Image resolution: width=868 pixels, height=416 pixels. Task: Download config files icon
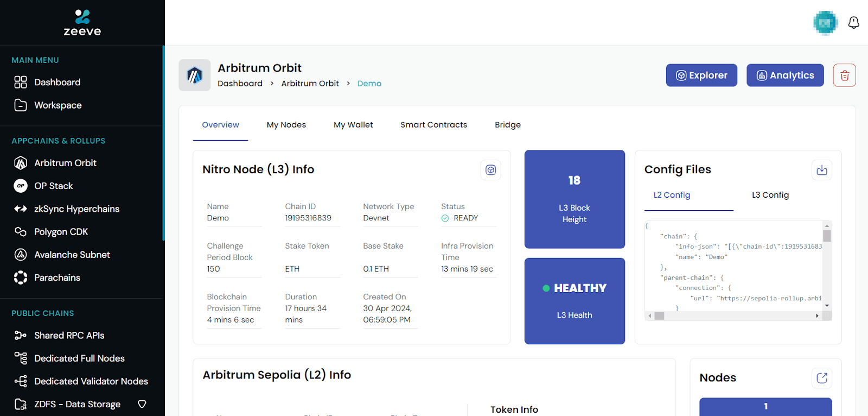tap(822, 170)
